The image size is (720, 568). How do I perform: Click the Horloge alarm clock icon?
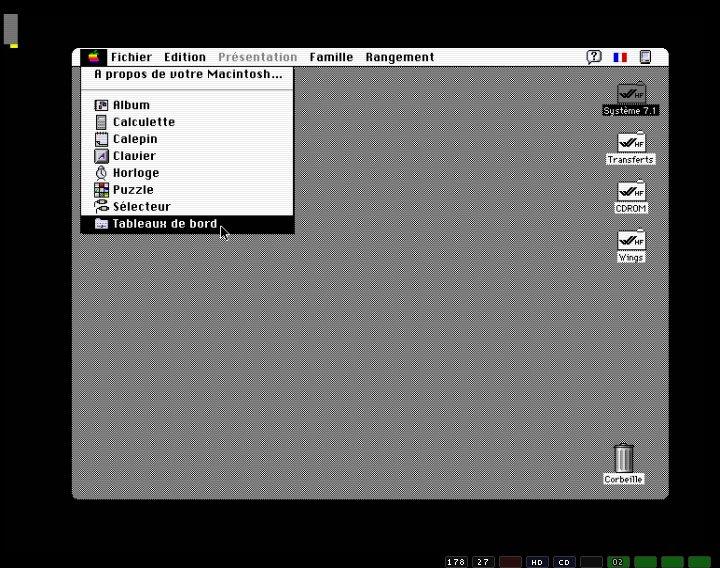click(x=101, y=173)
